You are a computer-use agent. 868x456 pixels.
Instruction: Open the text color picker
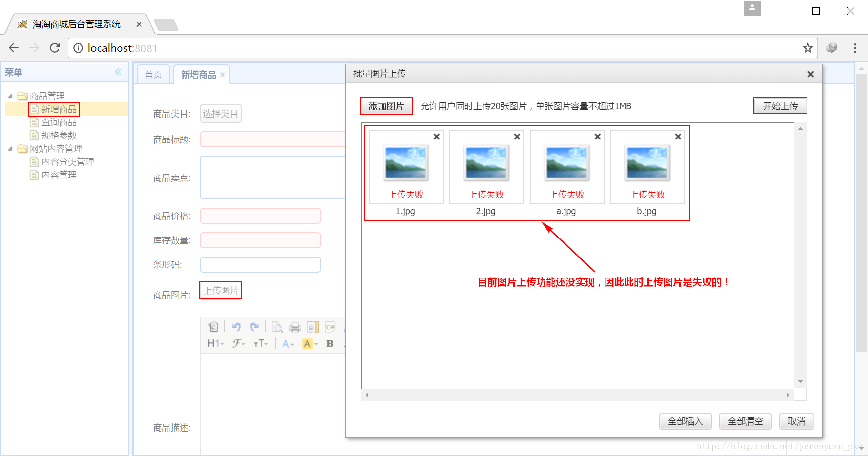288,344
